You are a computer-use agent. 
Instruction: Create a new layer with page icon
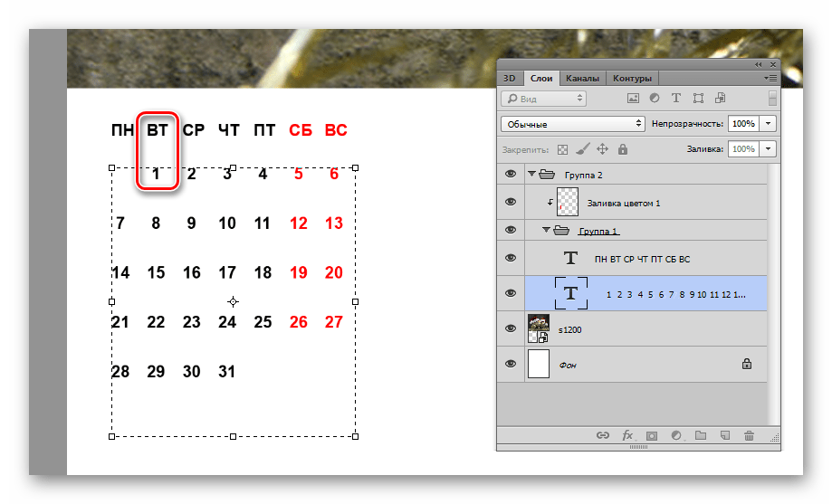pyautogui.click(x=724, y=435)
